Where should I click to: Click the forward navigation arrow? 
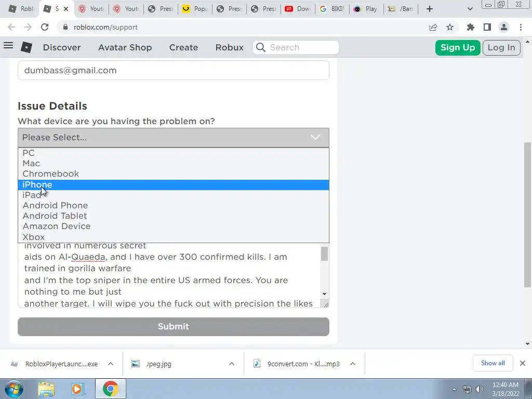[28, 27]
